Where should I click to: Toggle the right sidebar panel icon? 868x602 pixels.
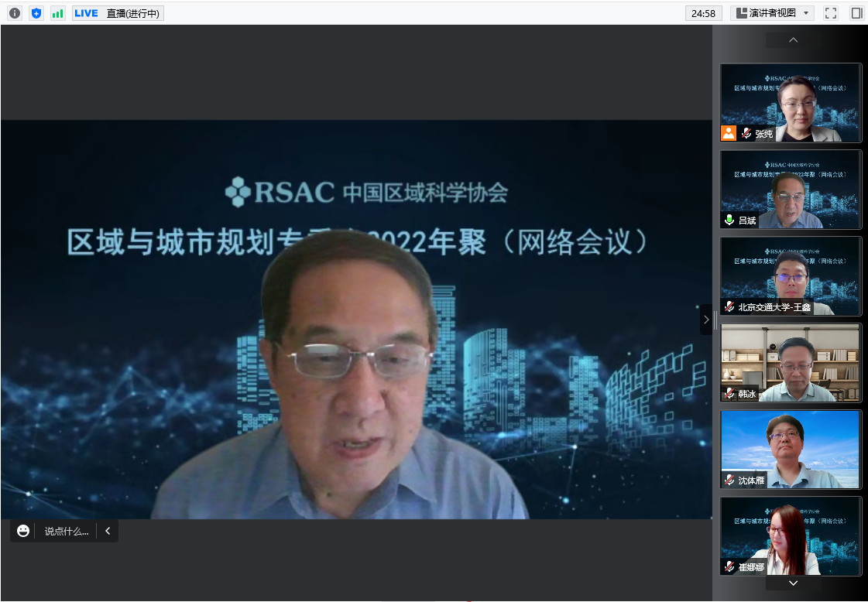pos(856,13)
